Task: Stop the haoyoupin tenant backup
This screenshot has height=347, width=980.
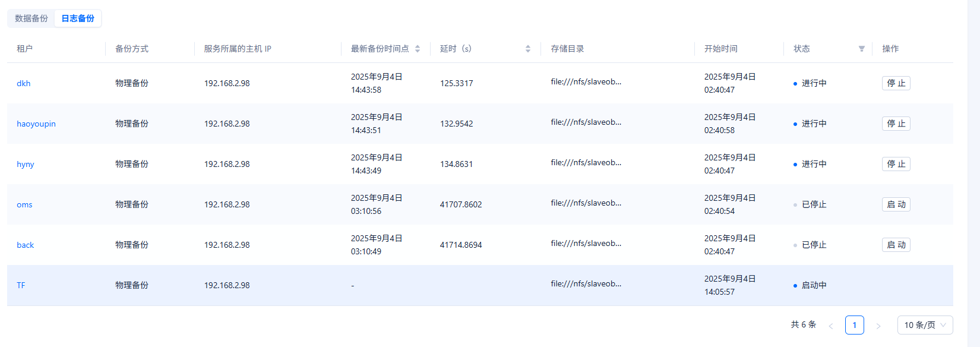Action: click(x=896, y=124)
